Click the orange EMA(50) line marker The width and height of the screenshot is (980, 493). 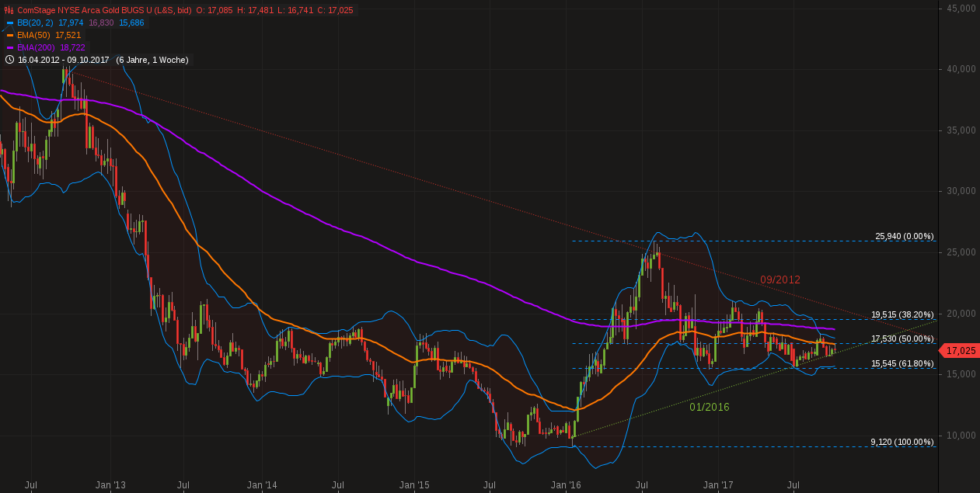click(9, 34)
